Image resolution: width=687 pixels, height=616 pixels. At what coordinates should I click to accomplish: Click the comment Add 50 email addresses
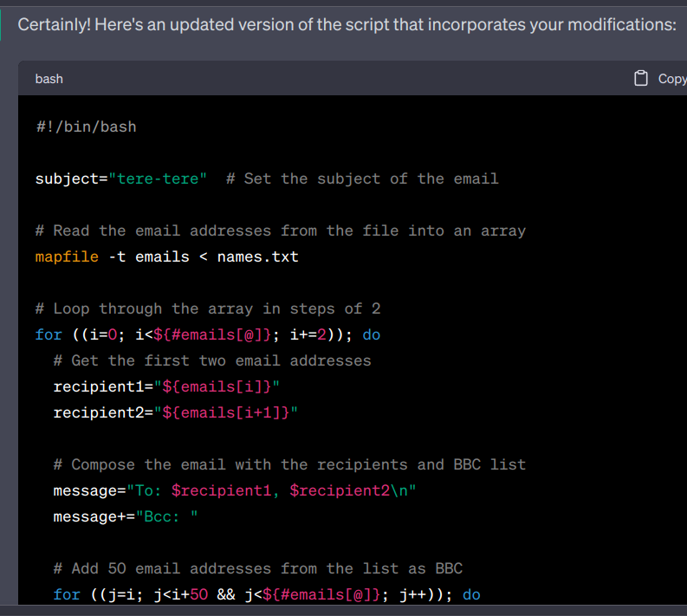point(257,568)
